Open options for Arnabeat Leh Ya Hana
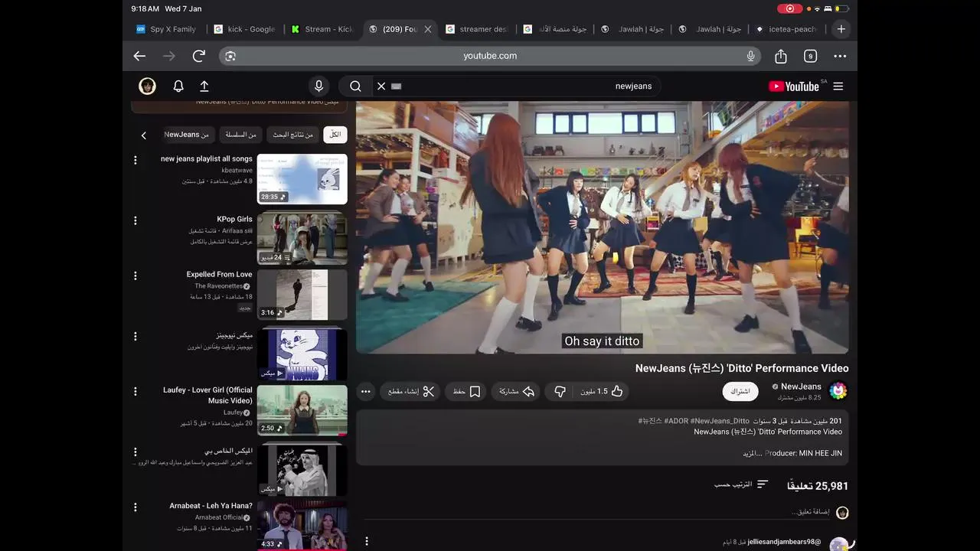The height and width of the screenshot is (551, 980). tap(136, 507)
